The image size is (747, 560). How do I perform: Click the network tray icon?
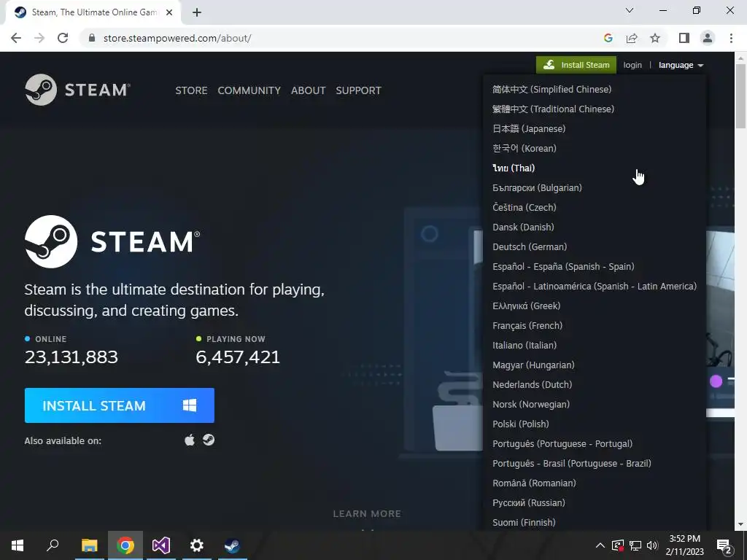[635, 545]
